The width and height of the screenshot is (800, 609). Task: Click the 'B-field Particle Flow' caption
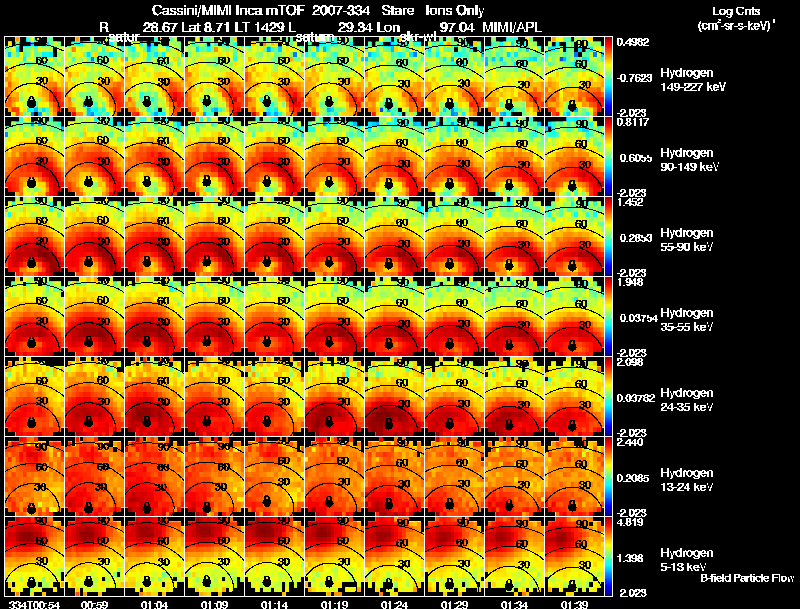pos(747,578)
